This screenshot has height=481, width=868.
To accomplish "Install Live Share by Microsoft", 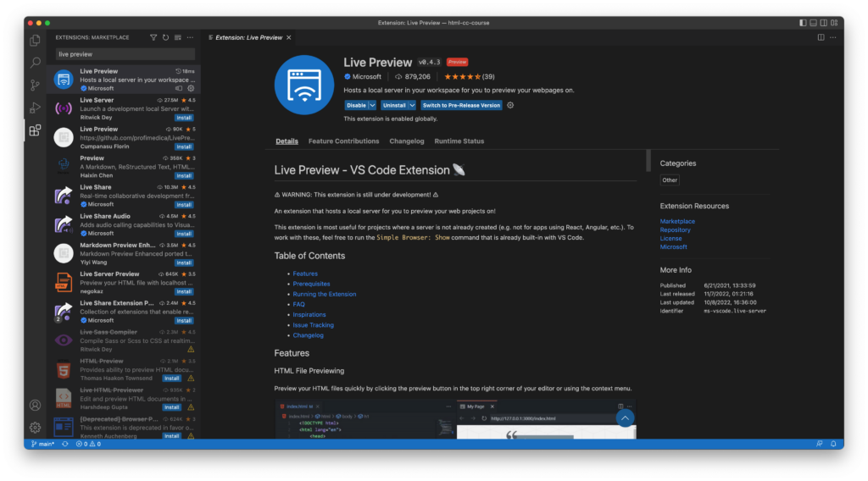I will pos(184,205).
